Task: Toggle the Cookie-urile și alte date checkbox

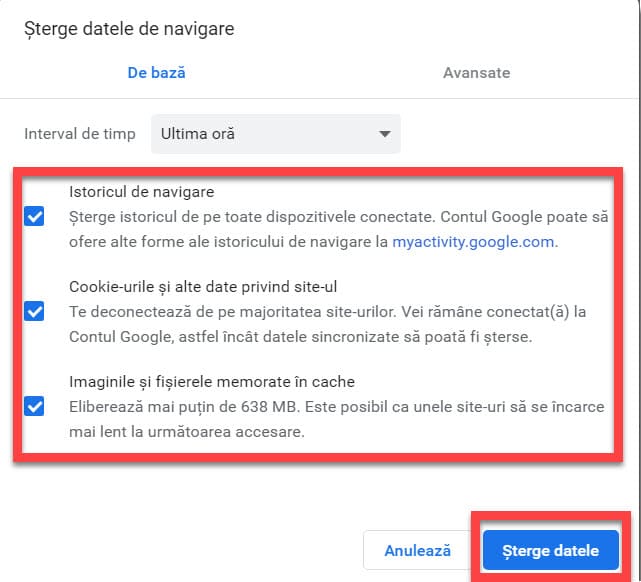Action: tap(35, 311)
